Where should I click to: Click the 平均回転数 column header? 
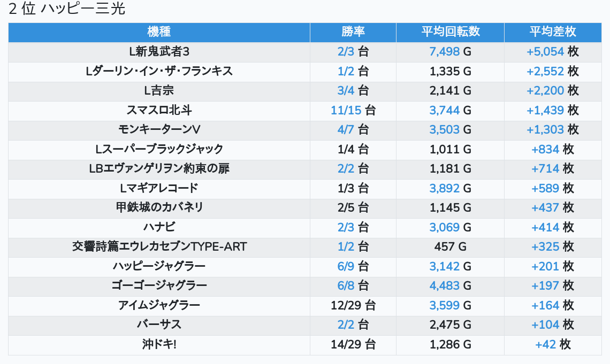point(450,32)
